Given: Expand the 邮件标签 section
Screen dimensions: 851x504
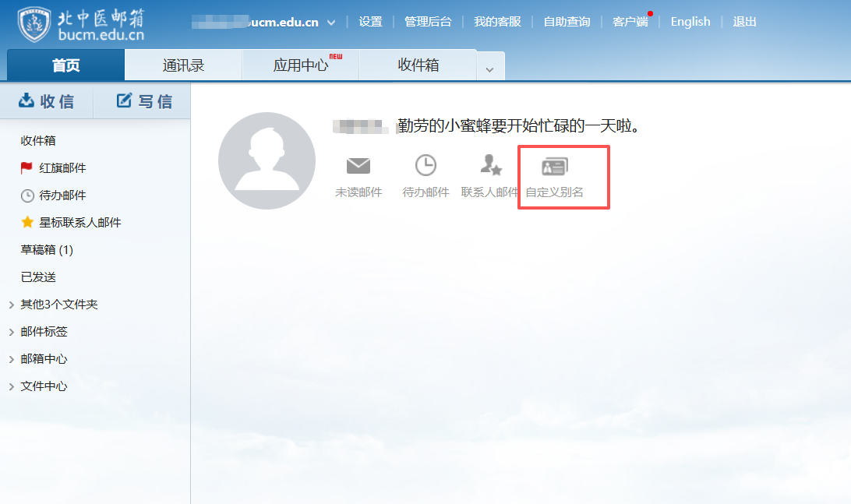Looking at the screenshot, I should click(x=12, y=332).
